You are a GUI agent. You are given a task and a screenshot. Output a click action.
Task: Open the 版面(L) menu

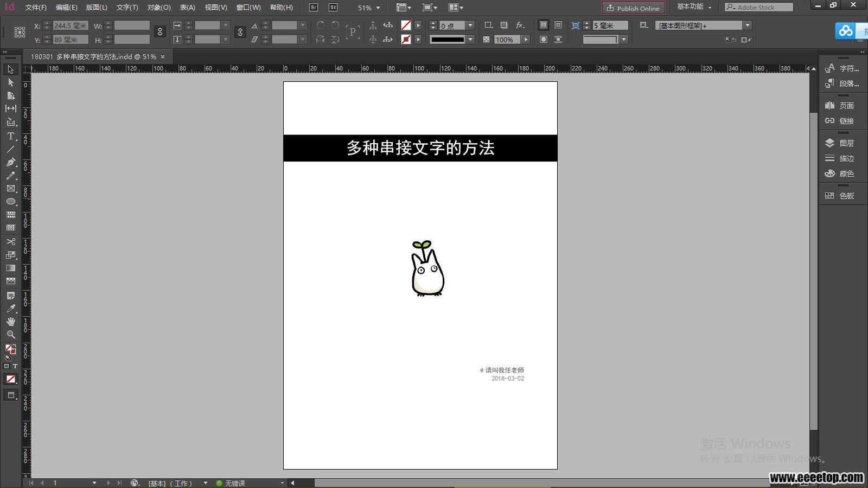97,8
